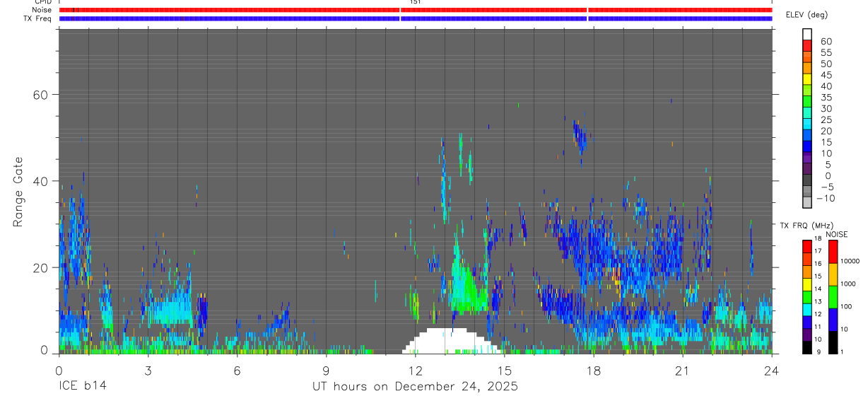Click the 'ELEV (deg)' legend title
The width and height of the screenshot is (868, 401).
(x=807, y=15)
